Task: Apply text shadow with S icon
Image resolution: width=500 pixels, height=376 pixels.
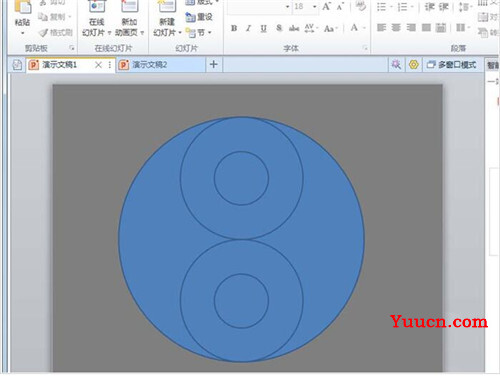Action: 279,28
